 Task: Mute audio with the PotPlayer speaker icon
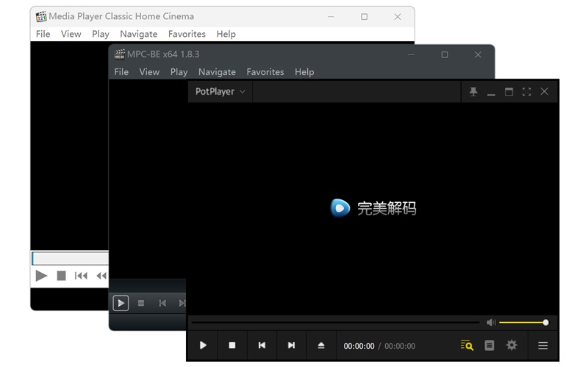pos(491,322)
